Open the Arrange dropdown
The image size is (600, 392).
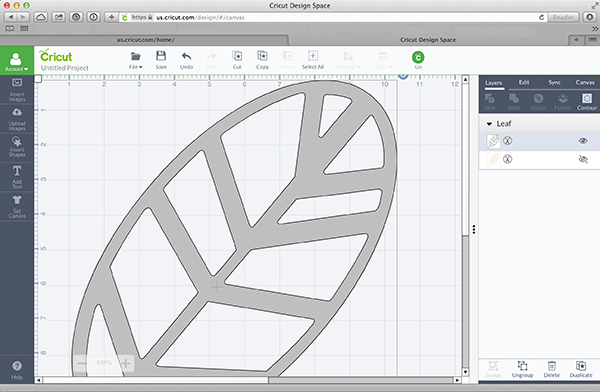point(348,60)
